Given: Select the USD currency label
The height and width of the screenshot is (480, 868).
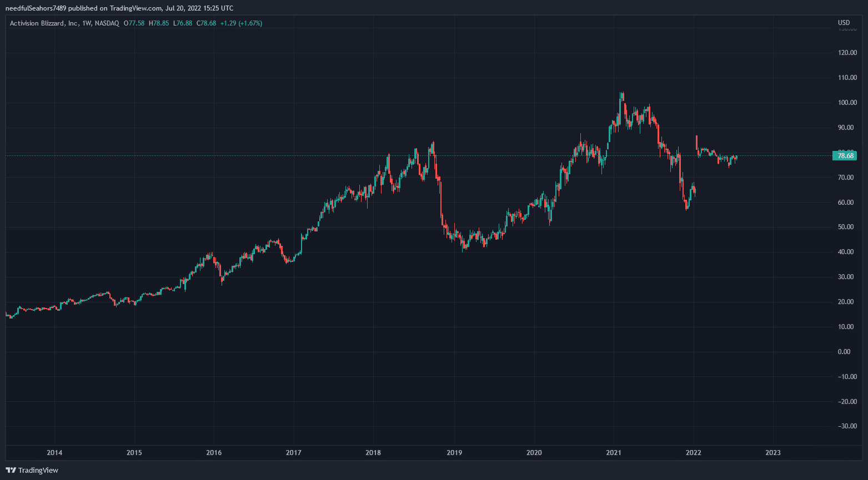Looking at the screenshot, I should click(x=844, y=23).
